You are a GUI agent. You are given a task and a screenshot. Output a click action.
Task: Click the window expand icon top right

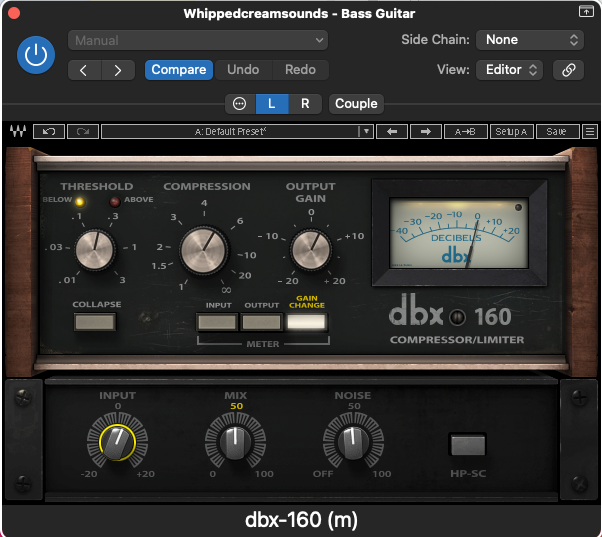coord(586,12)
